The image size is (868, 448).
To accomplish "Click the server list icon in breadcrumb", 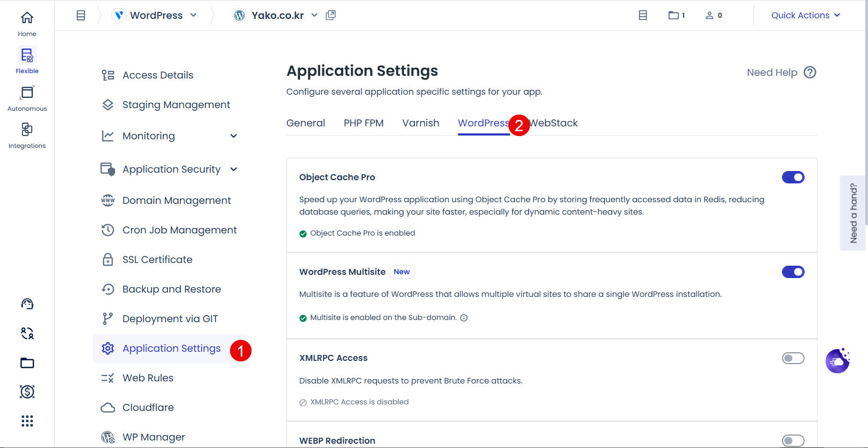I will pyautogui.click(x=81, y=16).
